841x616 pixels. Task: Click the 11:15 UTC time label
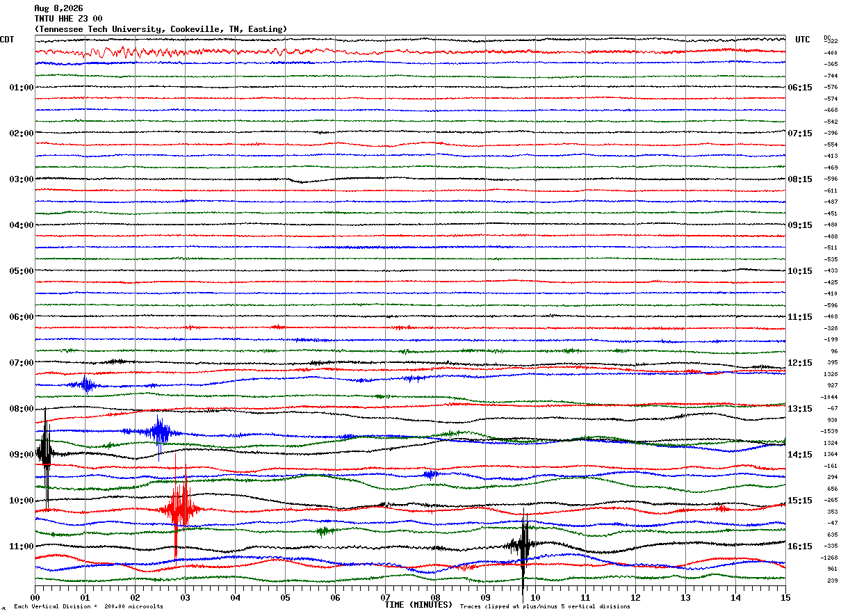(x=800, y=317)
